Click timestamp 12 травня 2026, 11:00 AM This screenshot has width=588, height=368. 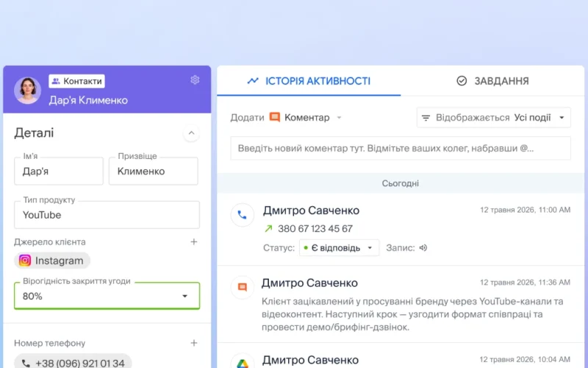pos(525,210)
